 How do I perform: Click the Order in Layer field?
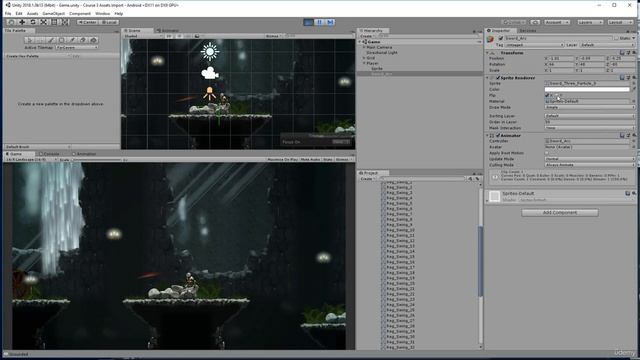click(590, 122)
